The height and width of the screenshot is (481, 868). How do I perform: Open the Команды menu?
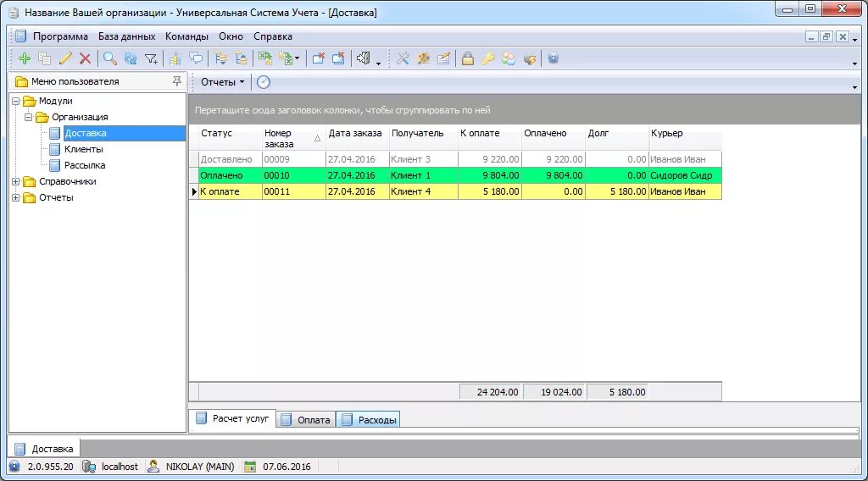click(186, 36)
